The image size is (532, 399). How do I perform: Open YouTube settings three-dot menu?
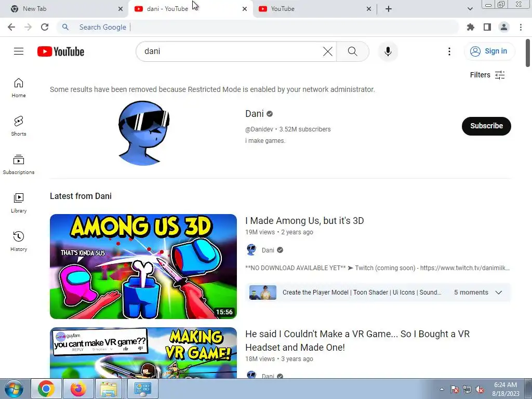coord(449,51)
